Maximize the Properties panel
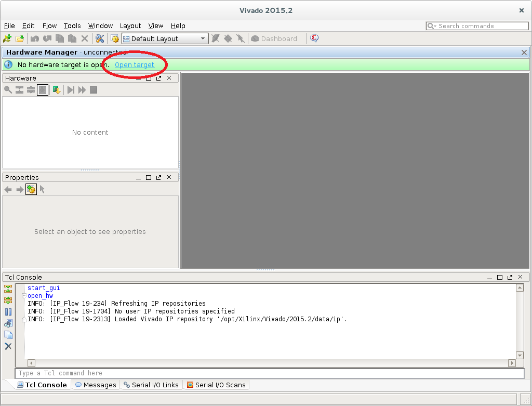The image size is (532, 406). pyautogui.click(x=149, y=178)
